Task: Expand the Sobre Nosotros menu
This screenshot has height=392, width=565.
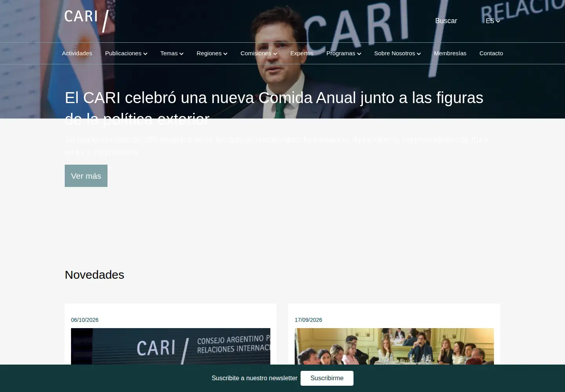Action: [x=397, y=53]
